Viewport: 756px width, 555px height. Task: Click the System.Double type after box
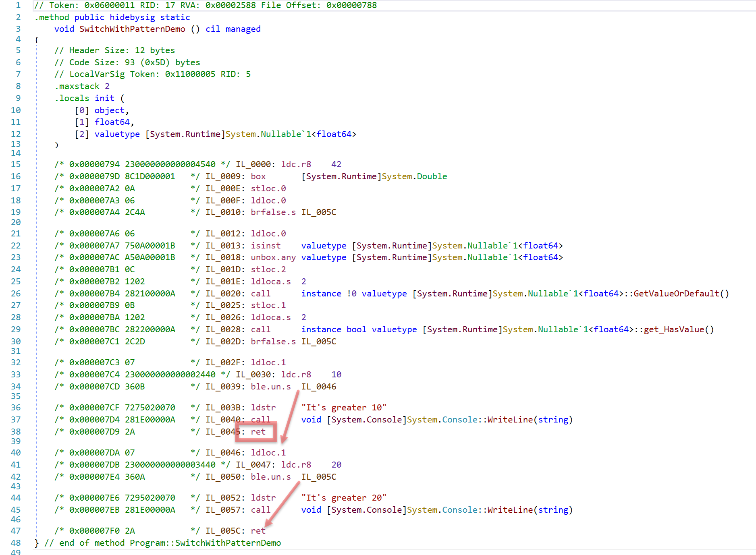[x=414, y=176]
